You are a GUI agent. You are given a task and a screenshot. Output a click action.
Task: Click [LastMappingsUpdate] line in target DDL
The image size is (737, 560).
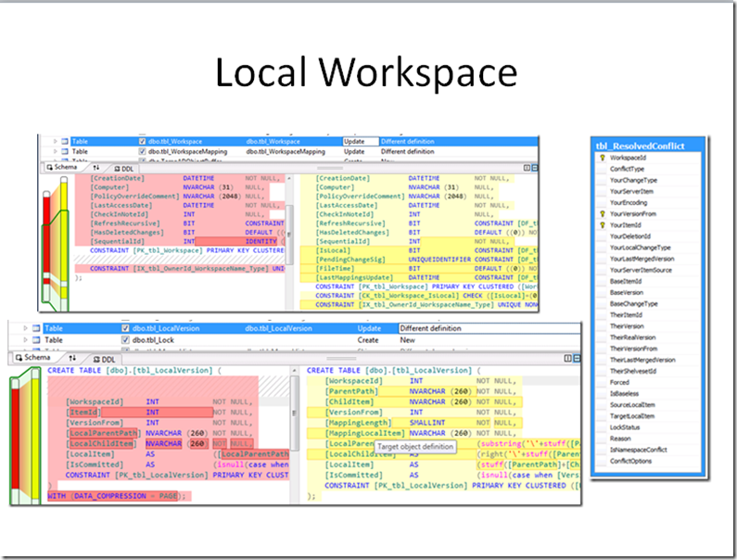click(419, 277)
